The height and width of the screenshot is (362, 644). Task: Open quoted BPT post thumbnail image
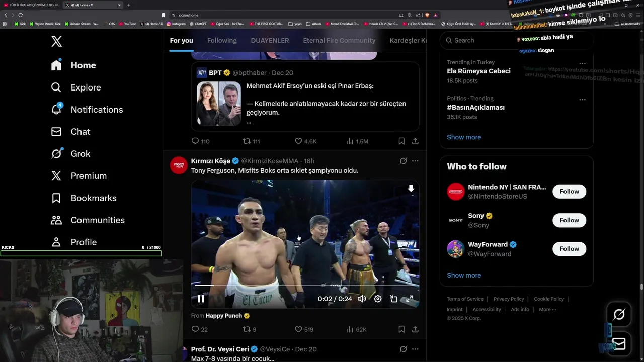219,104
